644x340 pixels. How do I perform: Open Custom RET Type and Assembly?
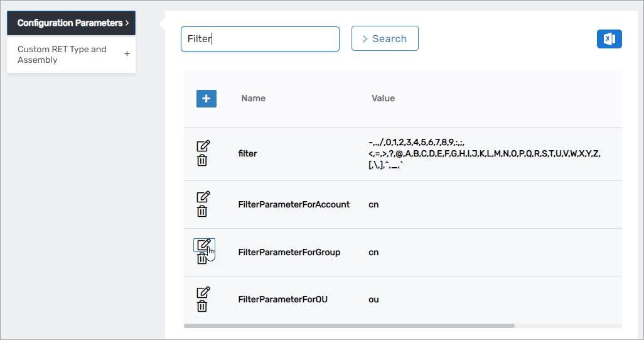click(62, 55)
